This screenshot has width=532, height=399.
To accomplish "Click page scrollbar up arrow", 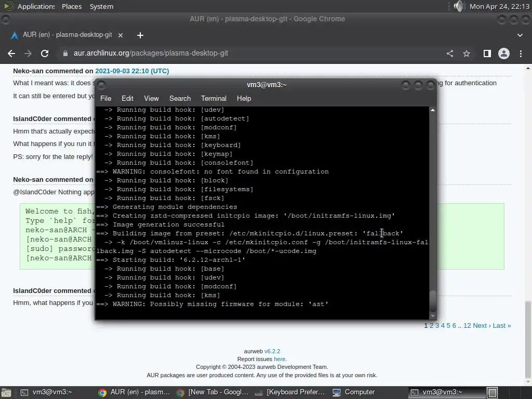I will pos(528,68).
